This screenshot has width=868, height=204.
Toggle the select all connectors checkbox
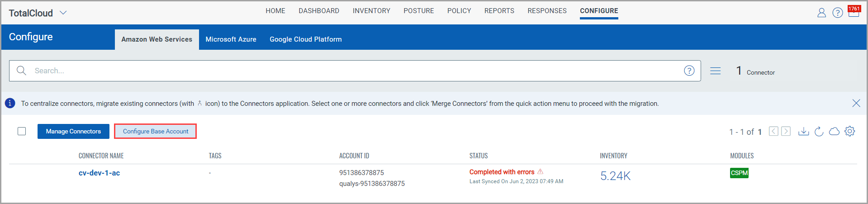click(x=22, y=131)
